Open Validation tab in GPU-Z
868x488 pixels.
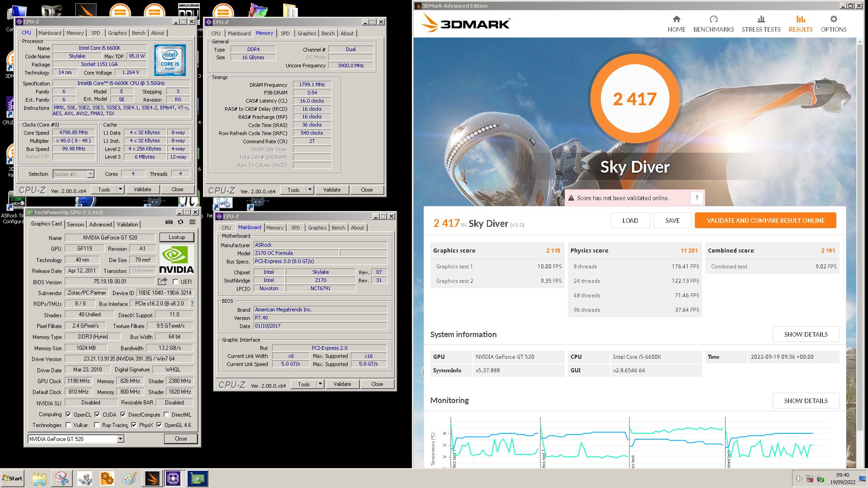click(127, 224)
